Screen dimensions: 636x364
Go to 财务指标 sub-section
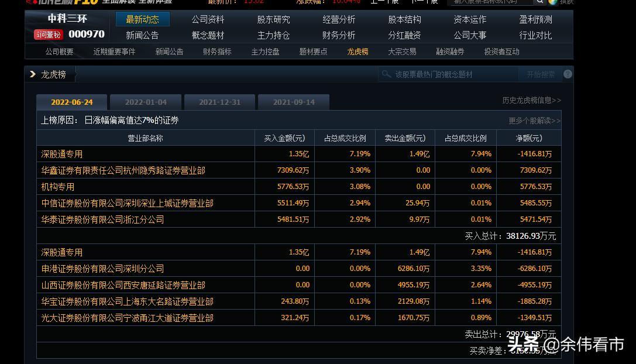217,51
